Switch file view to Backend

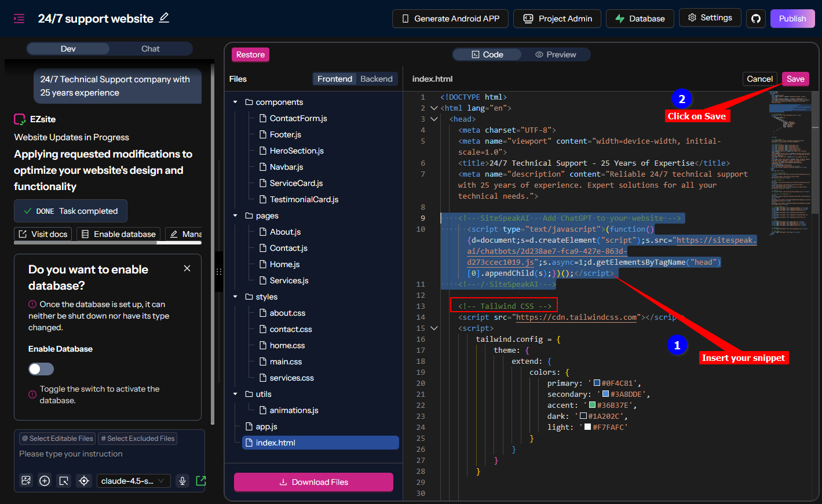pos(376,79)
